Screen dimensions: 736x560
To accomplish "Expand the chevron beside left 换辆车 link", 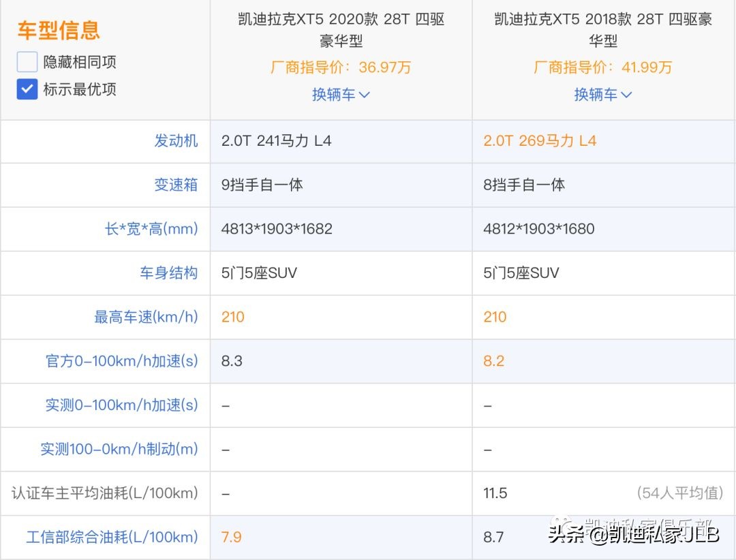I will click(x=364, y=95).
